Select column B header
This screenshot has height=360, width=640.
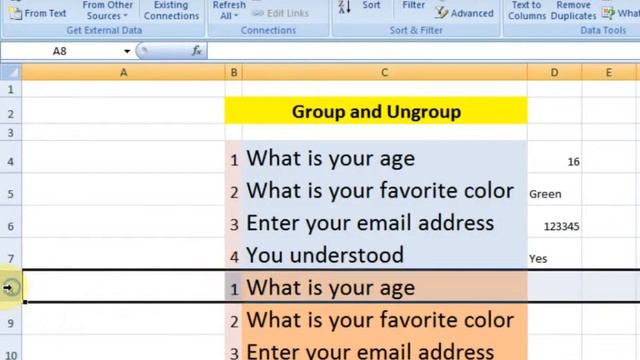[x=233, y=73]
